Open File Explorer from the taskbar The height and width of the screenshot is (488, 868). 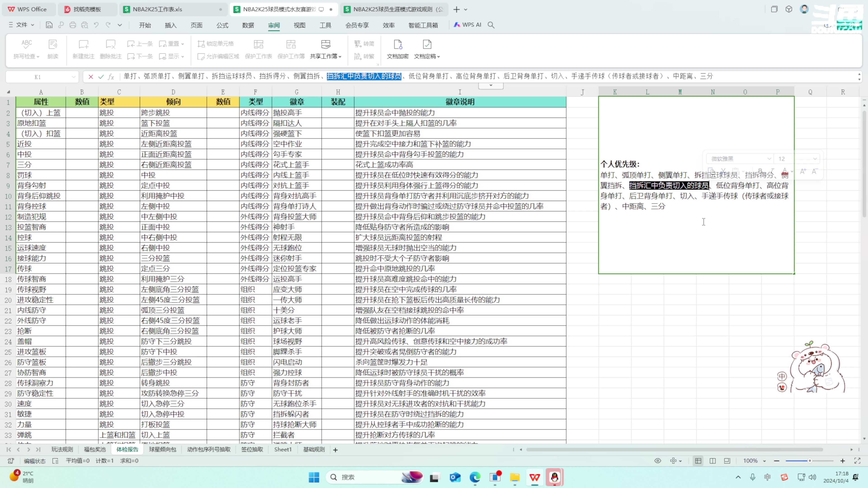click(515, 477)
